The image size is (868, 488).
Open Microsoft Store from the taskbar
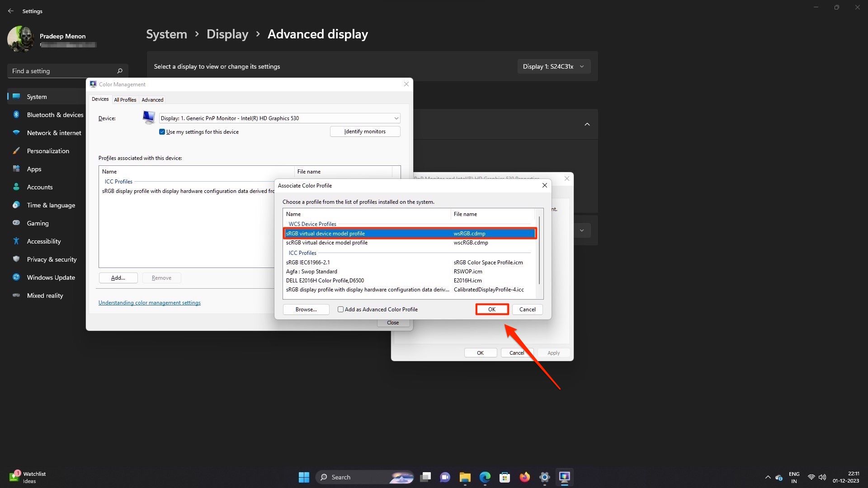coord(505,477)
